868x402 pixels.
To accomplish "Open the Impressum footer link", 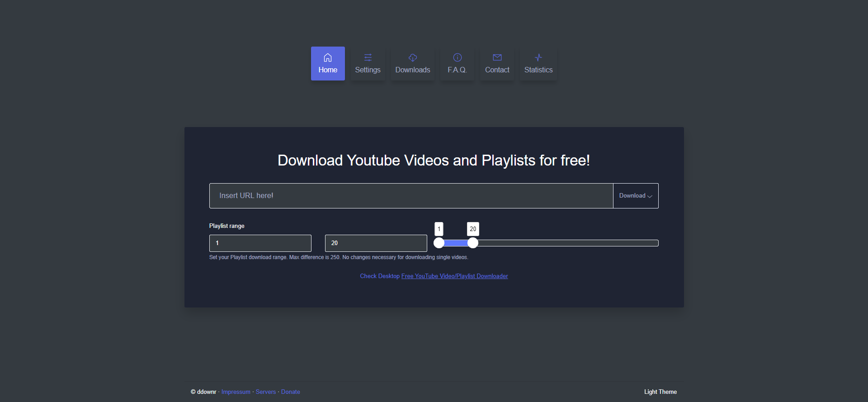I will point(236,392).
